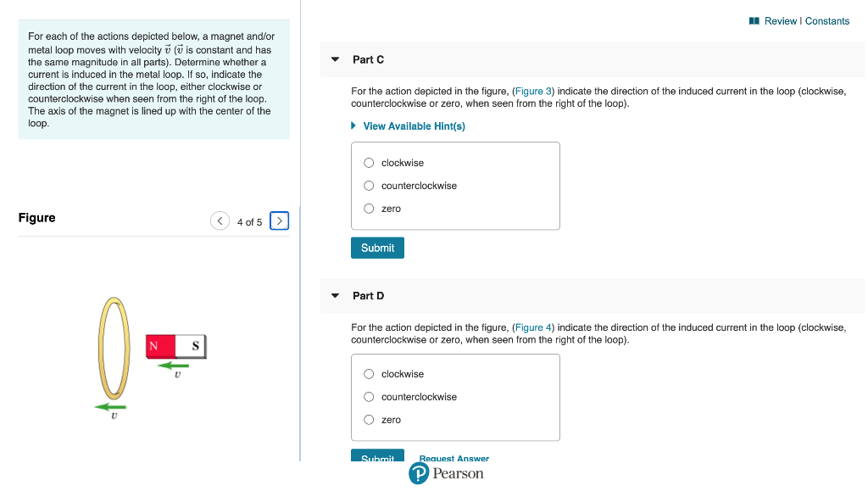Click the previous figure arrow
The height and width of the screenshot is (497, 868).
[220, 220]
